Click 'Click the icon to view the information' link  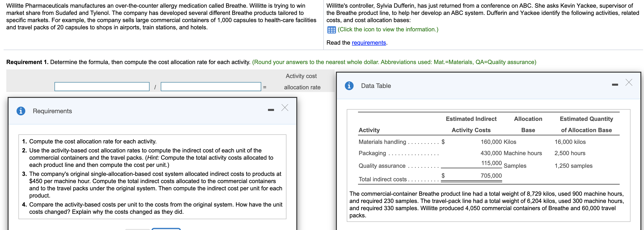pyautogui.click(x=388, y=29)
